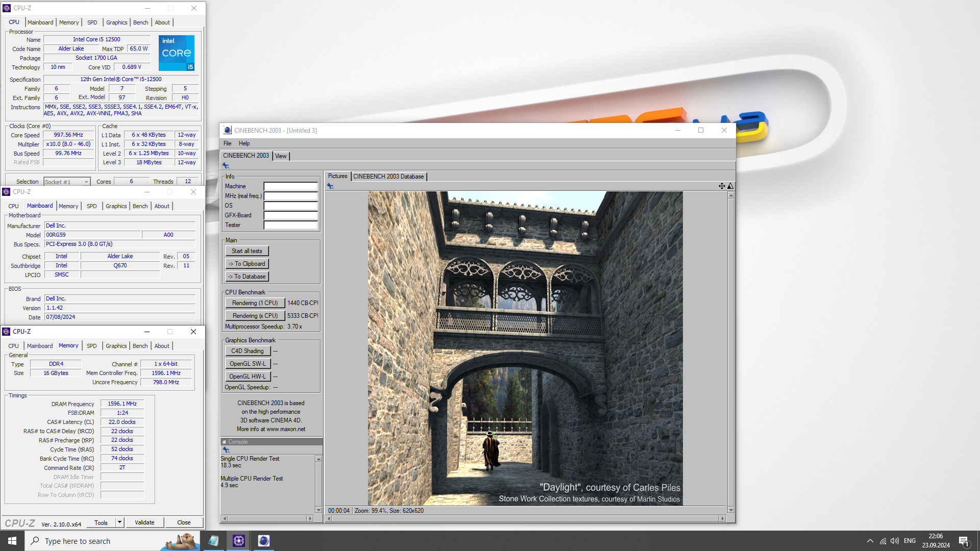Click the Validate button in CPU-Z
Screen dimensions: 980x551
coord(144,522)
